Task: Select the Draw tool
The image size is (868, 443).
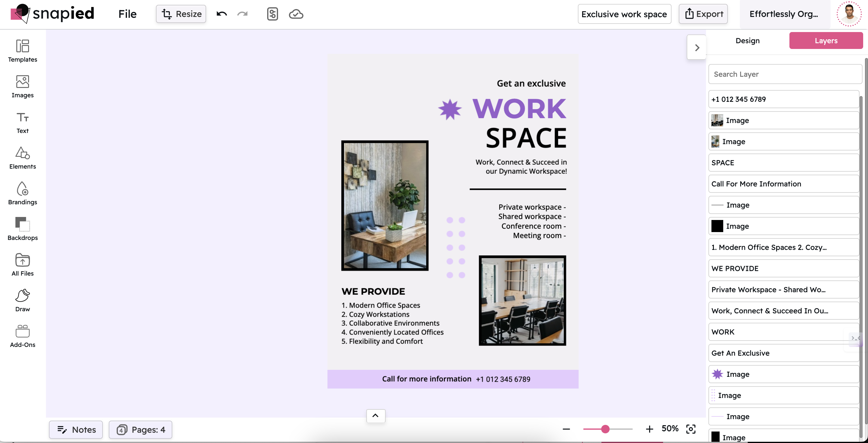Action: coord(23,300)
